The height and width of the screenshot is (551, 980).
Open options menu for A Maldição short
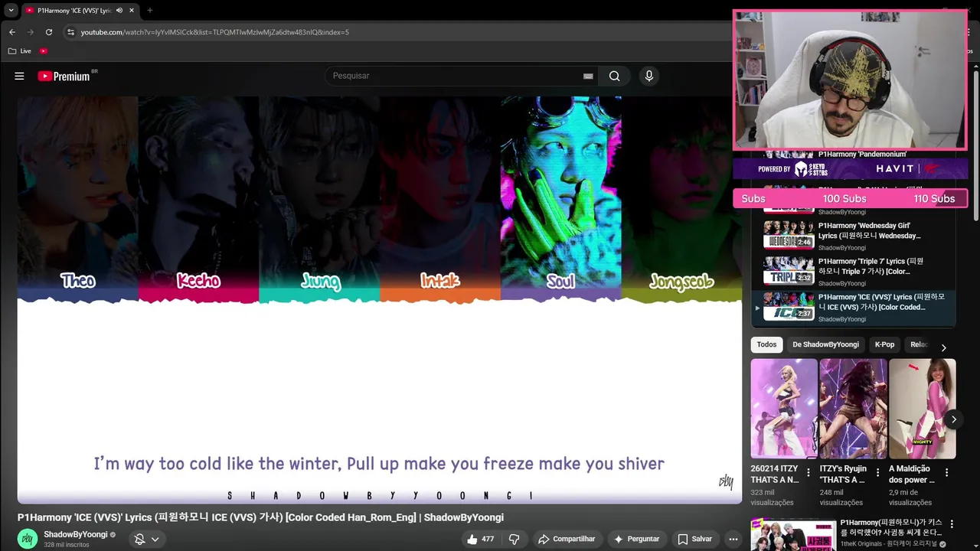pos(946,473)
